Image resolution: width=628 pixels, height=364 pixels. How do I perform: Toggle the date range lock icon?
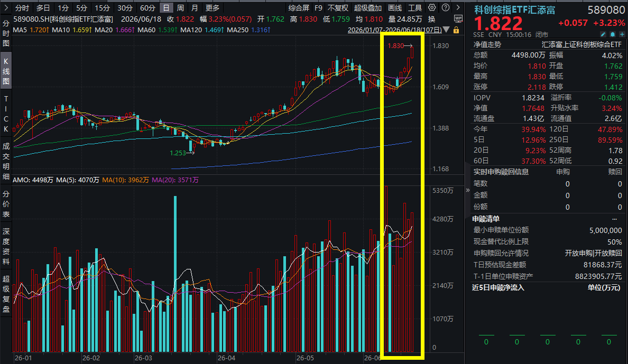click(x=456, y=30)
